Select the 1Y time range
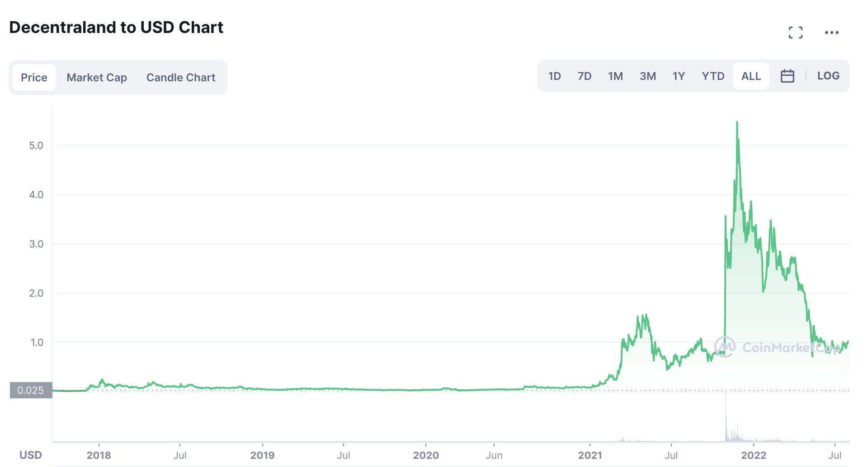The image size is (868, 467). tap(679, 76)
